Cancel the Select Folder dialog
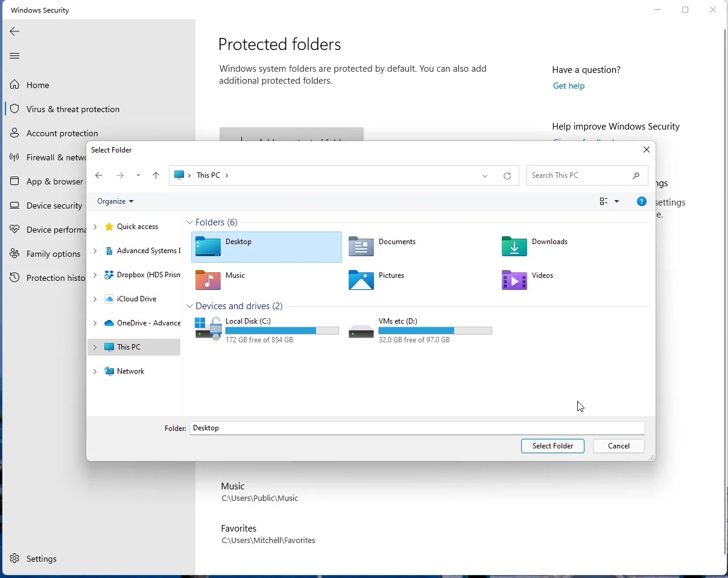The width and height of the screenshot is (728, 578). point(619,446)
